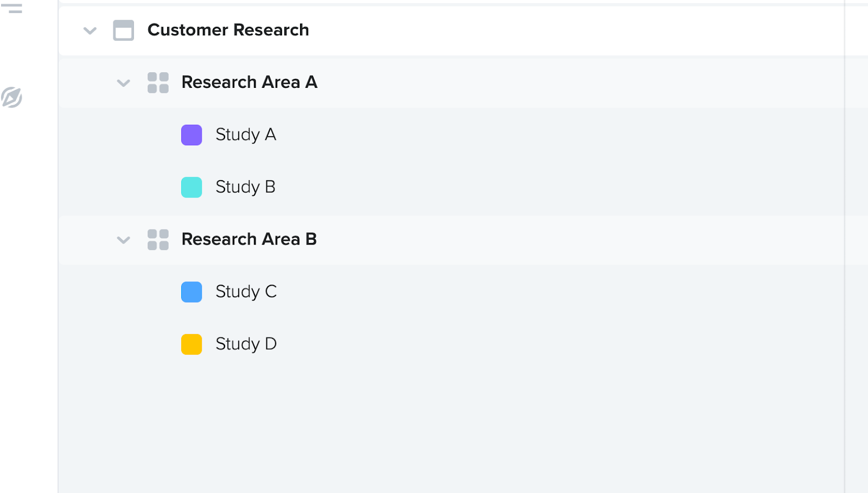
Task: Select the Research Area B folder label
Action: click(x=249, y=239)
